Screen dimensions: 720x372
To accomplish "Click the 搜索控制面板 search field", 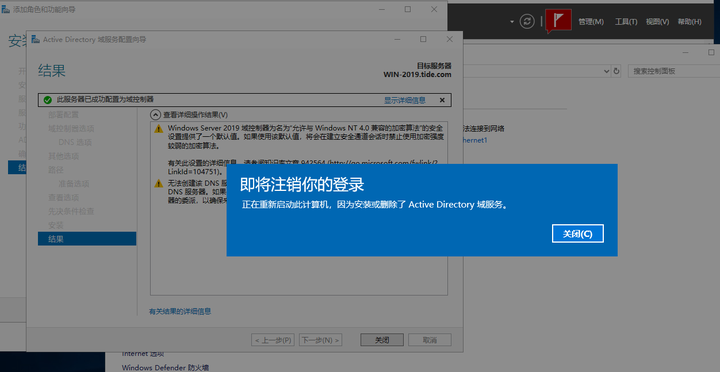I will tap(672, 71).
